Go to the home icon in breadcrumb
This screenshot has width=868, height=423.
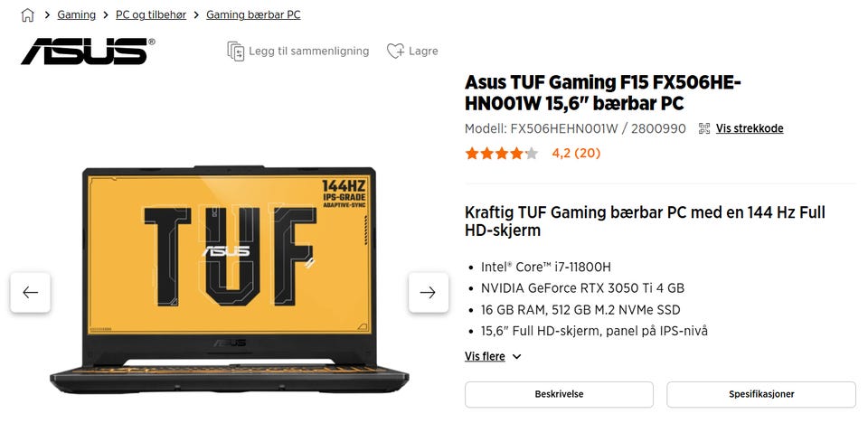point(27,15)
